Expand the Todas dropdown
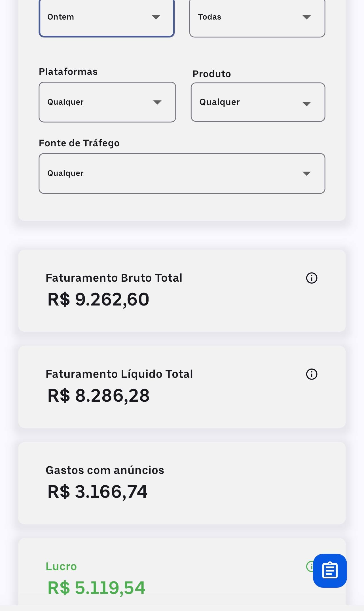 point(257,18)
